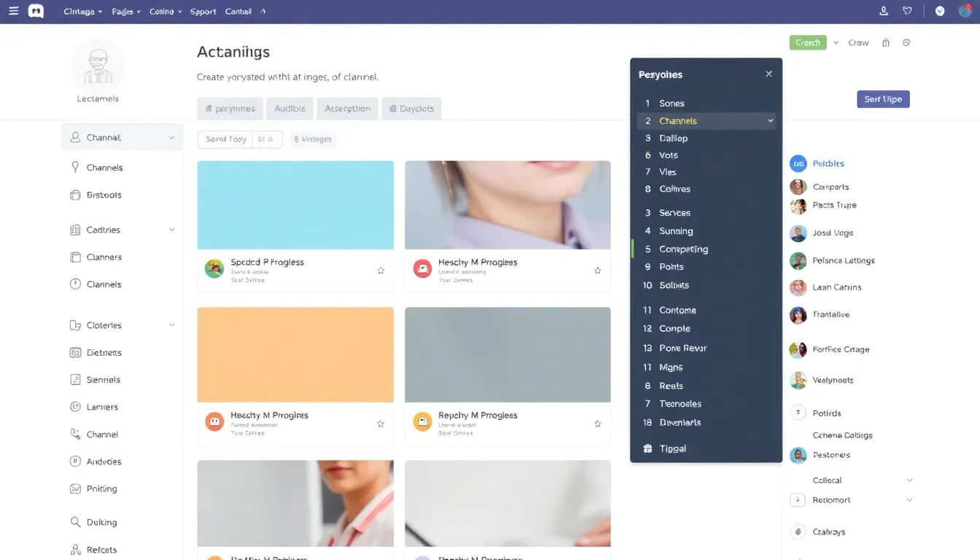Expand the Collecal section in right list
This screenshot has height=560, width=980.
click(x=909, y=481)
